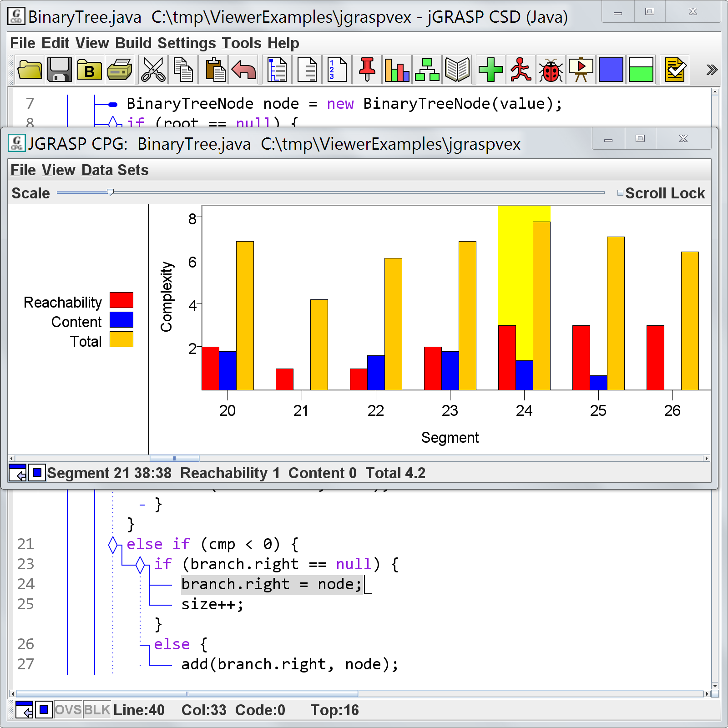
Task: Click the Generate CSD icon
Action: pos(277,70)
